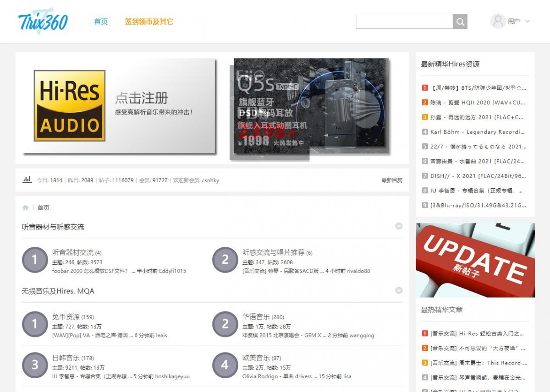The height and width of the screenshot is (392, 550).
Task: Click the bar chart statistics icon
Action: pos(27,180)
